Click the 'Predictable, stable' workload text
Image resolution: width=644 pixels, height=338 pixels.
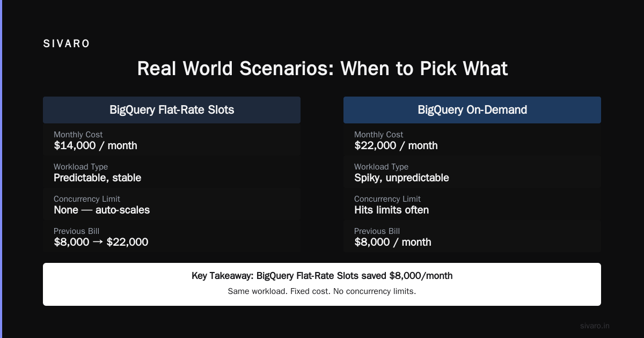click(x=98, y=178)
